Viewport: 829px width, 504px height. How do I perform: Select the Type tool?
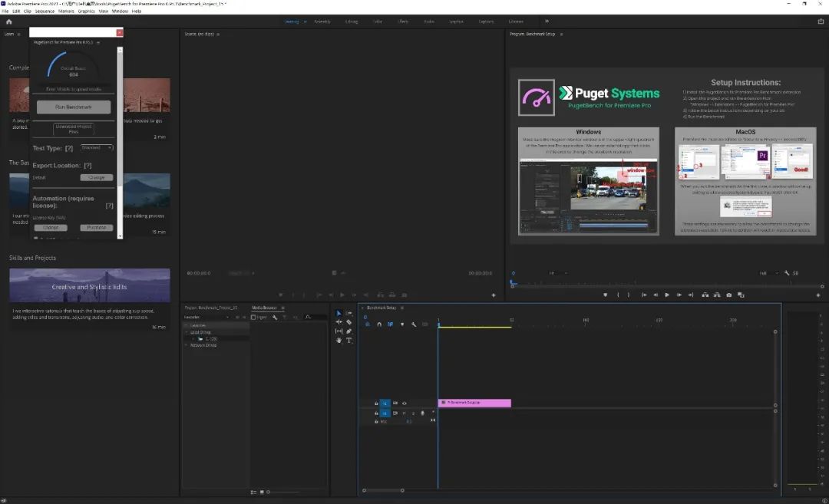click(349, 340)
